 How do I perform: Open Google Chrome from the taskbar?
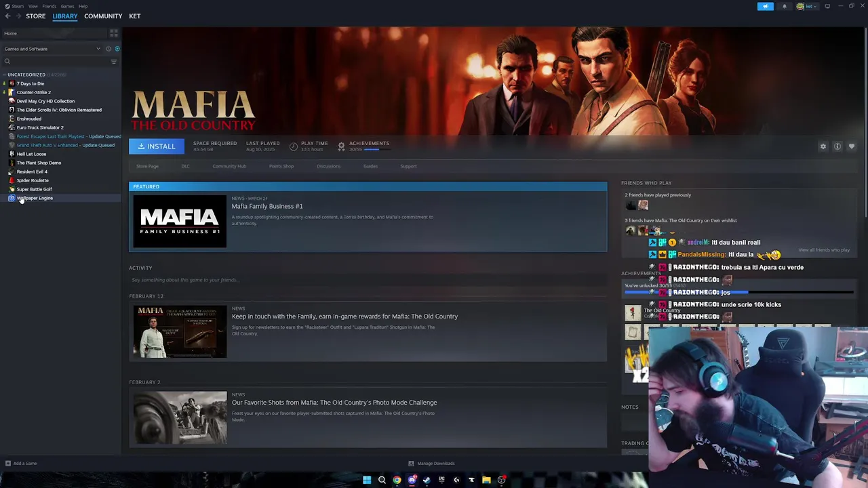397,480
